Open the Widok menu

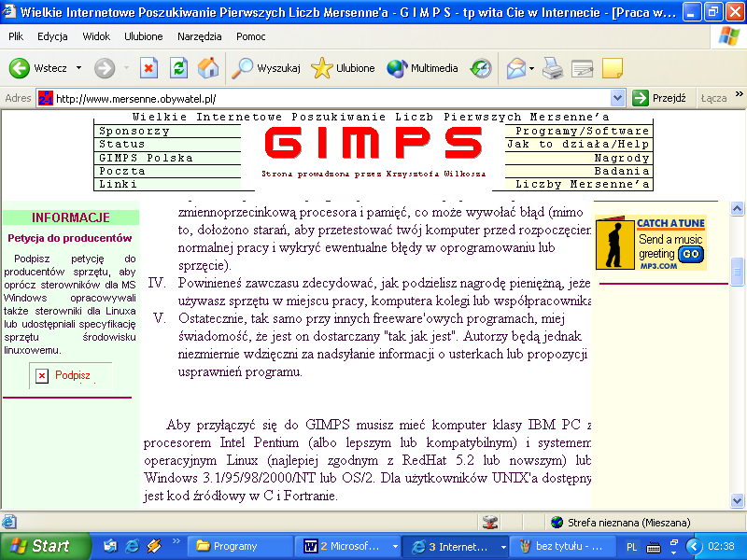click(x=96, y=36)
